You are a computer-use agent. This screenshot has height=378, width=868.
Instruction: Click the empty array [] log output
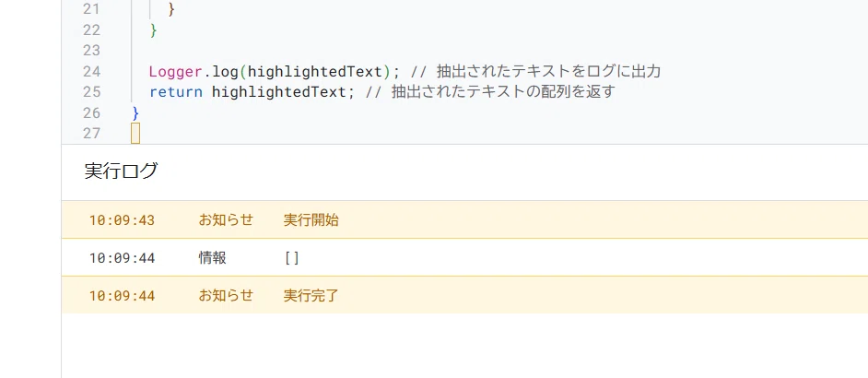292,258
